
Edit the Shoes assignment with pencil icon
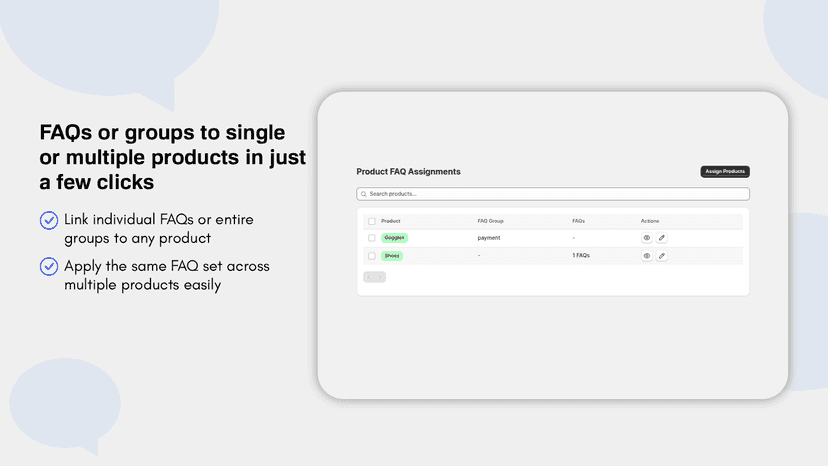coord(661,256)
